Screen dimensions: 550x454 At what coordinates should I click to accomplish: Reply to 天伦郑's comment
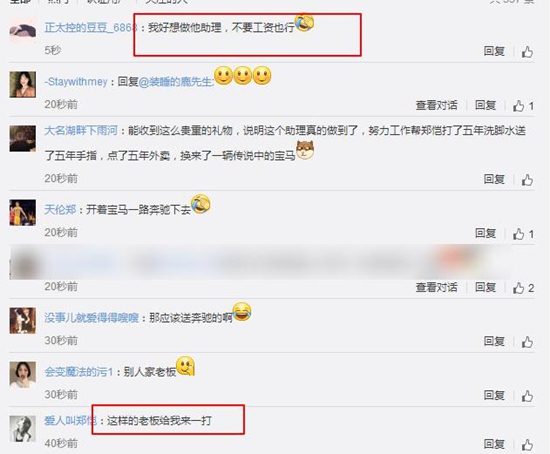click(x=485, y=233)
